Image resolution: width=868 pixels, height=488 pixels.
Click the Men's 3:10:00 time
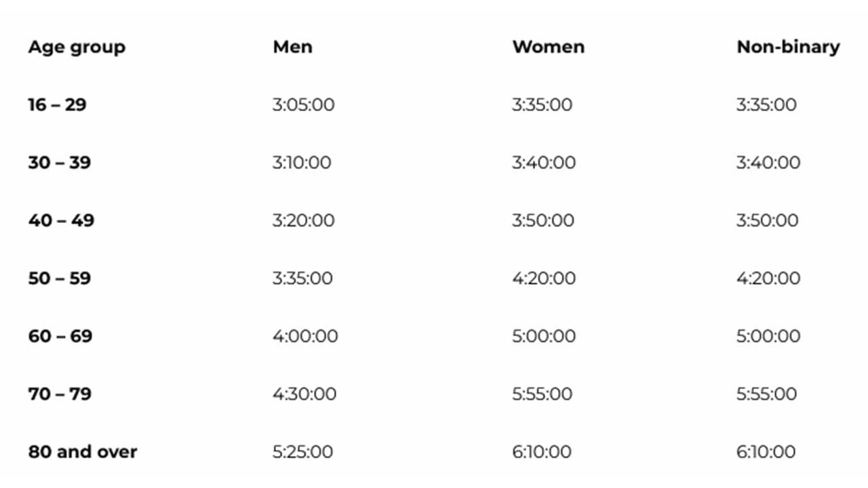tap(302, 163)
